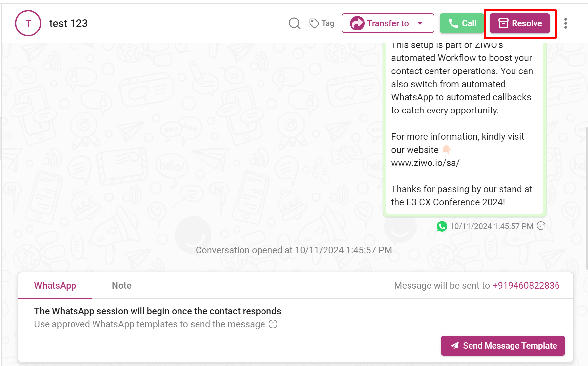The height and width of the screenshot is (366, 588).
Task: Click the Conversation opened timestamp text
Action: click(x=294, y=250)
